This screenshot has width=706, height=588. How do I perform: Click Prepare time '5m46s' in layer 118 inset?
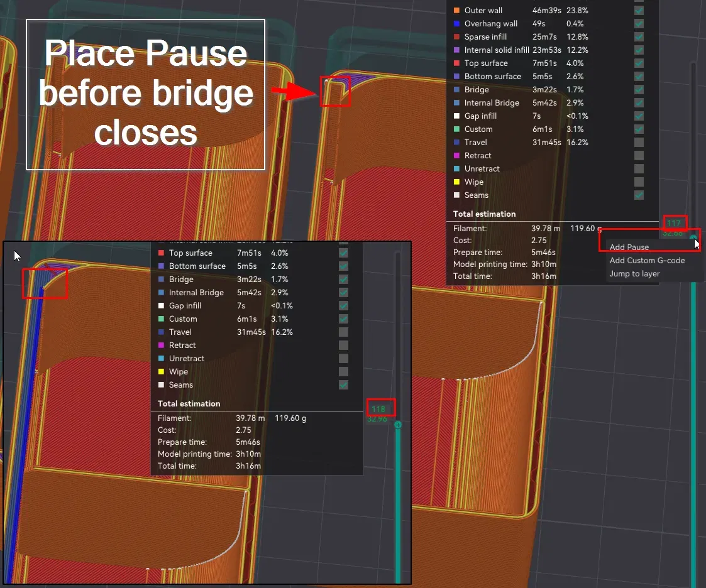click(x=248, y=442)
